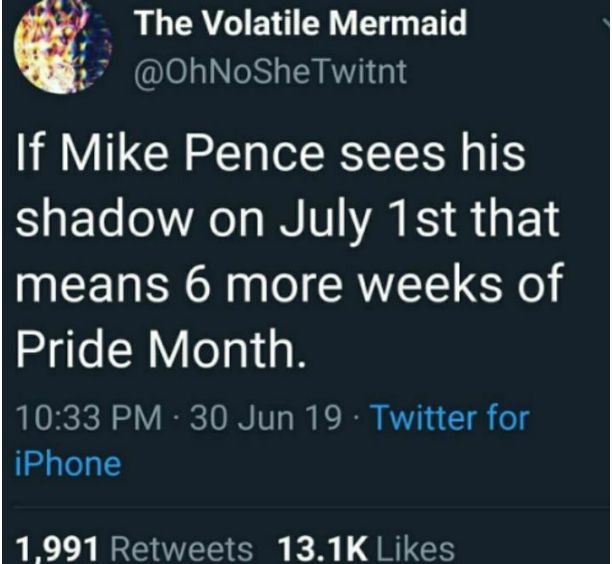The image size is (612, 564).
Task: Click the word shadow in the tweet
Action: [x=107, y=218]
